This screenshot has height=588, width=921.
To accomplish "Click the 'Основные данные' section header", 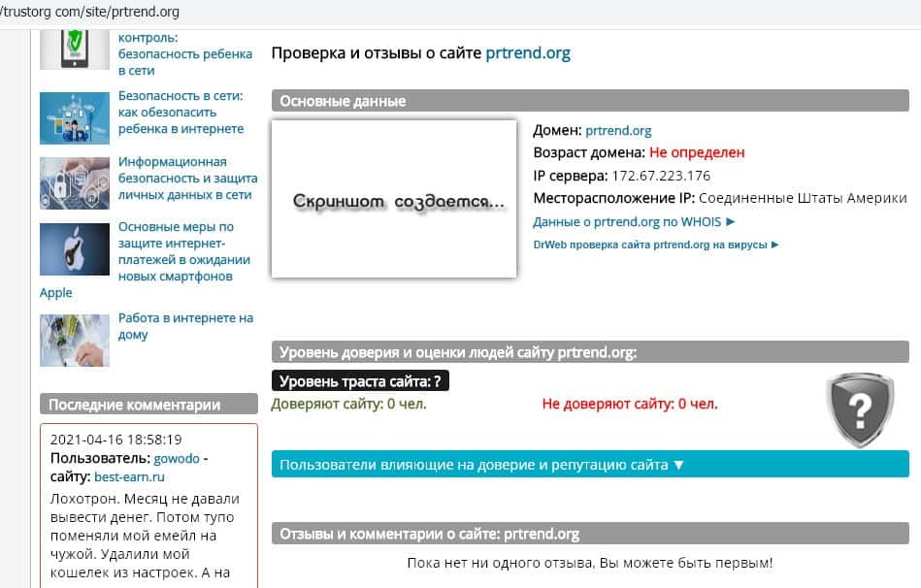I will pos(590,101).
